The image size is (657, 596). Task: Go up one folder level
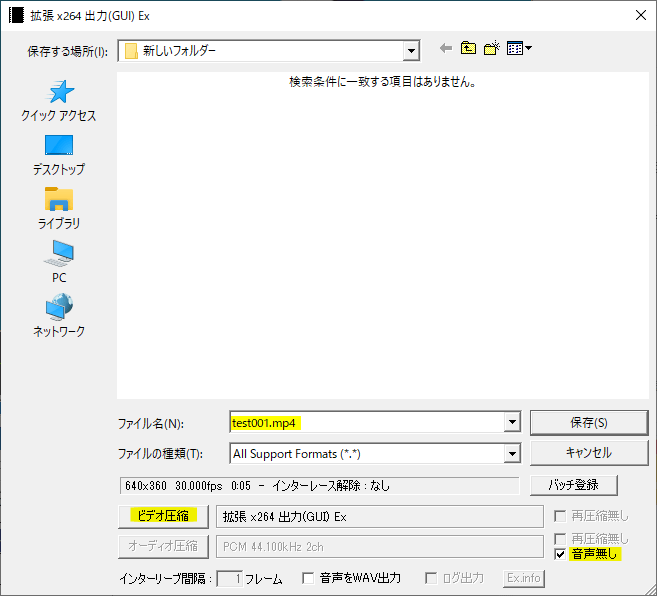[468, 49]
